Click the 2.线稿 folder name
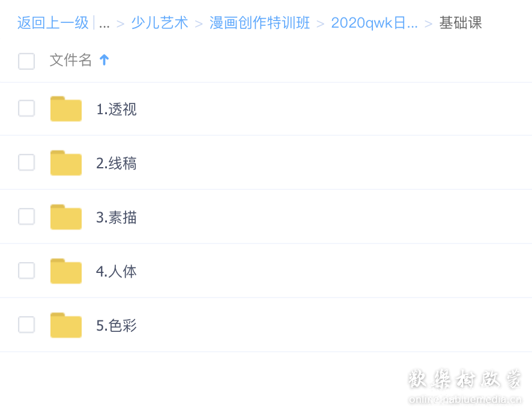Screen dimensions: 532x410 116,163
